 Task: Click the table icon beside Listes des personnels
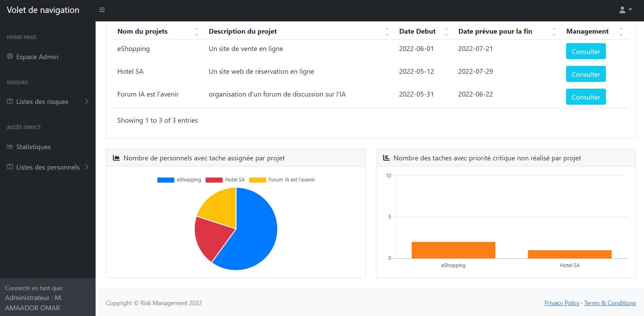[x=10, y=167]
